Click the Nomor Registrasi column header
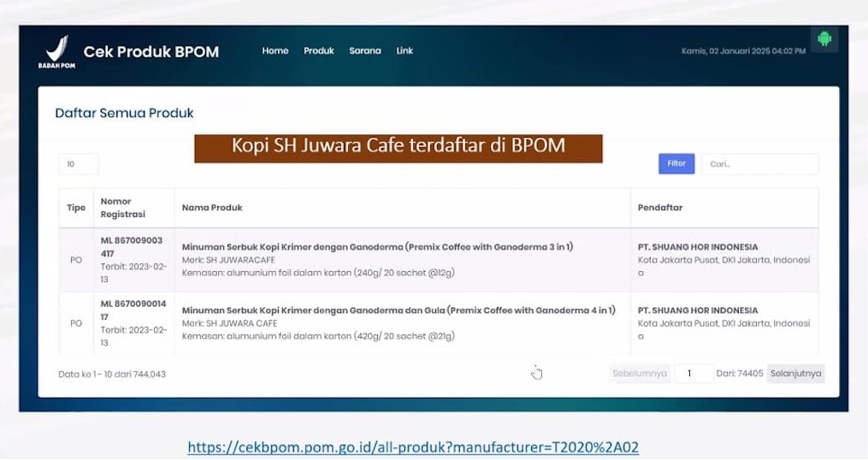Viewport: 868px width, 460px height. (x=123, y=208)
